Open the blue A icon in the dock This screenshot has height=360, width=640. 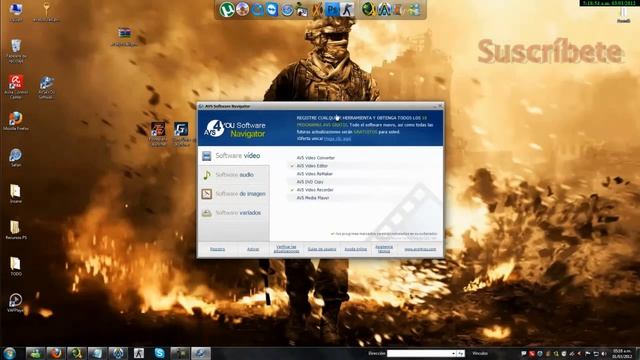click(384, 9)
